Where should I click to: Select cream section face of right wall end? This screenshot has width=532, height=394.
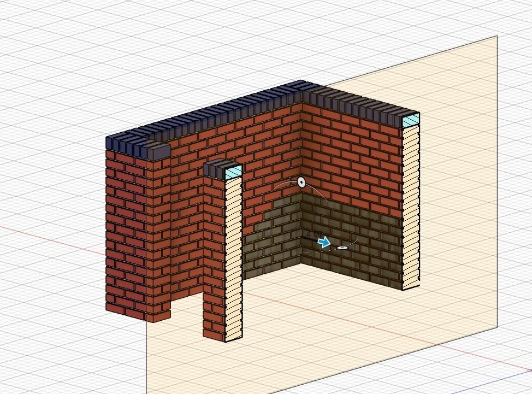(x=411, y=207)
